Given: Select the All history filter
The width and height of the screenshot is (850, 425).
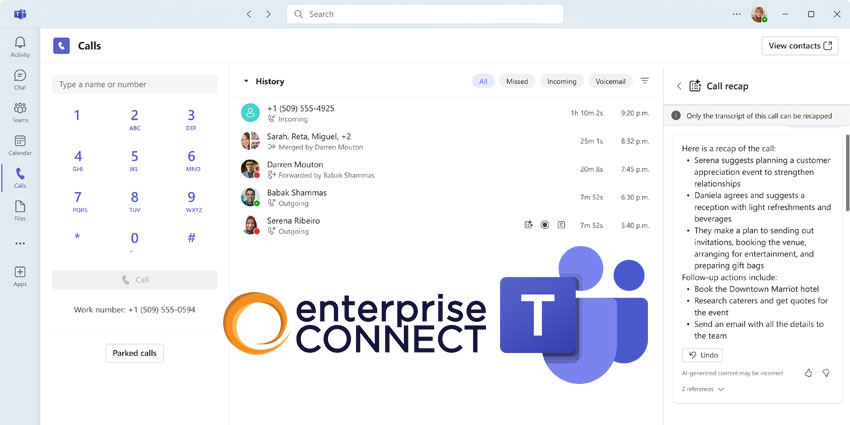Looking at the screenshot, I should click(x=483, y=81).
